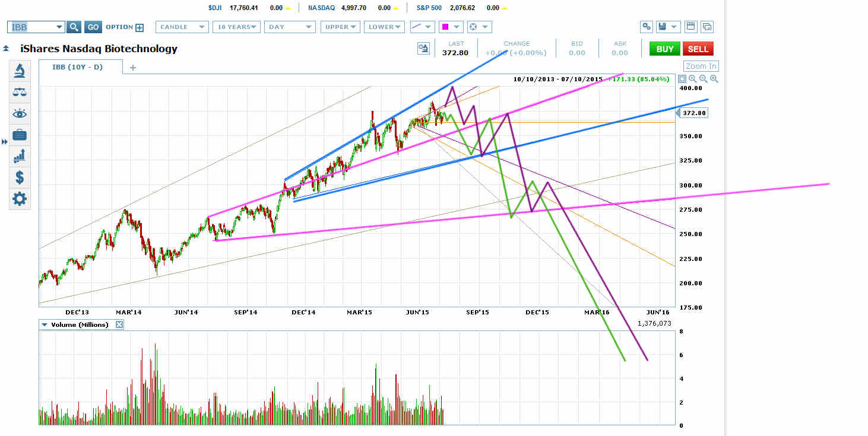Add a new chart tab with plus
This screenshot has width=868, height=436.
pyautogui.click(x=133, y=68)
